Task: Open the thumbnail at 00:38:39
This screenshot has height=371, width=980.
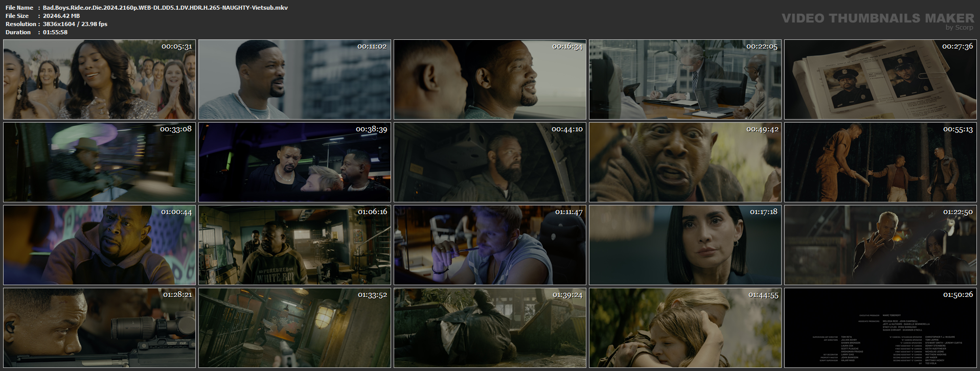Action: [294, 163]
